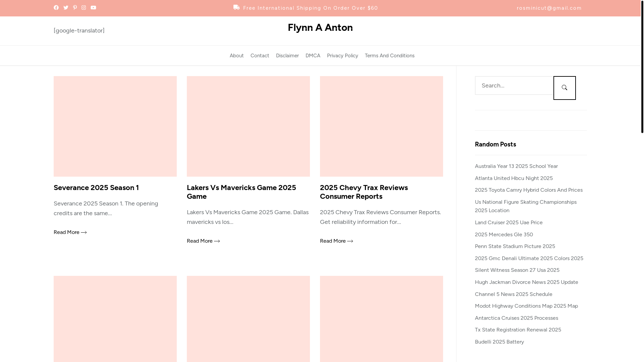
Task: Click the search magnifier button
Action: (565, 88)
